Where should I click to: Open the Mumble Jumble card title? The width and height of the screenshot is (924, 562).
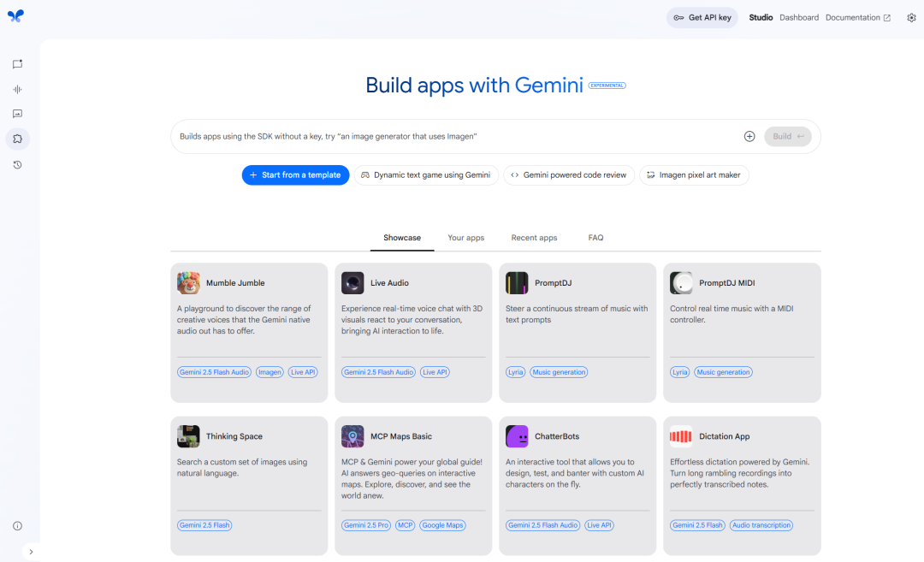[235, 283]
